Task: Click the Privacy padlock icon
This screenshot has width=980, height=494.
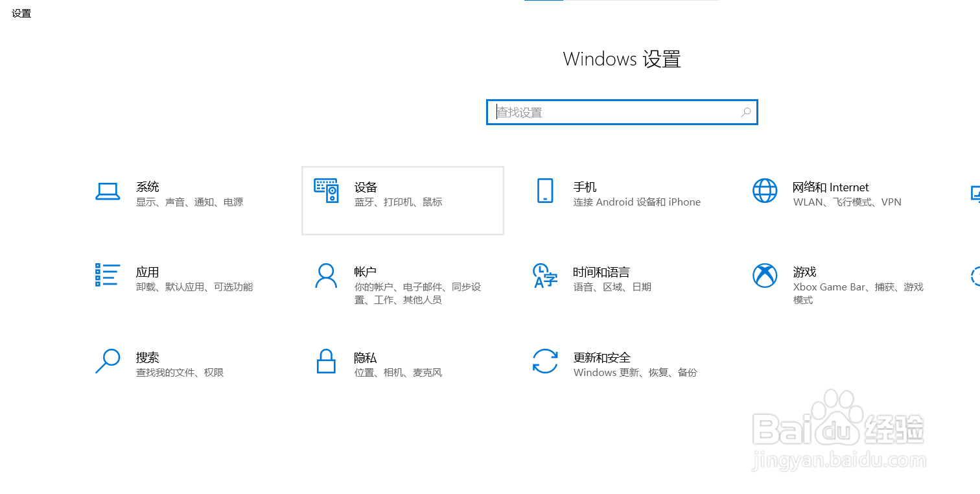Action: click(326, 361)
